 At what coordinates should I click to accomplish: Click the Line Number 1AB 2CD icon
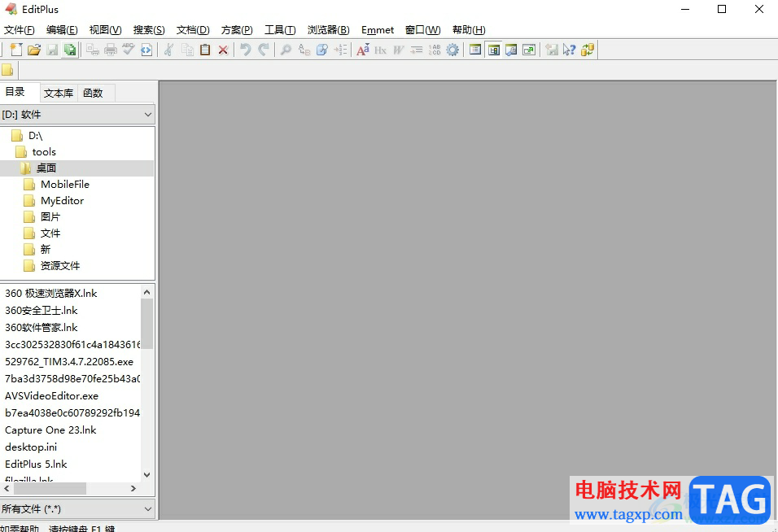click(435, 50)
